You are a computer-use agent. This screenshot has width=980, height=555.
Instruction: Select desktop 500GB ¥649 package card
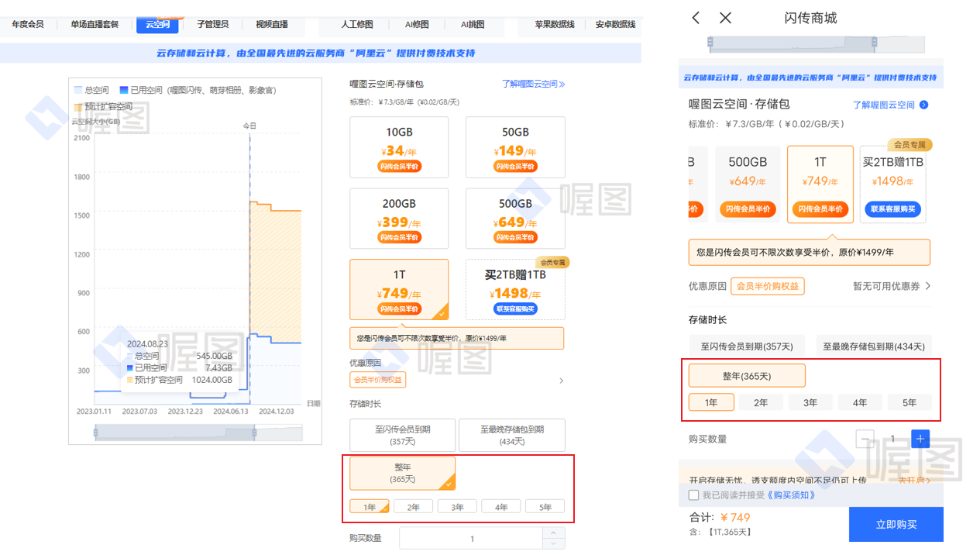point(515,219)
